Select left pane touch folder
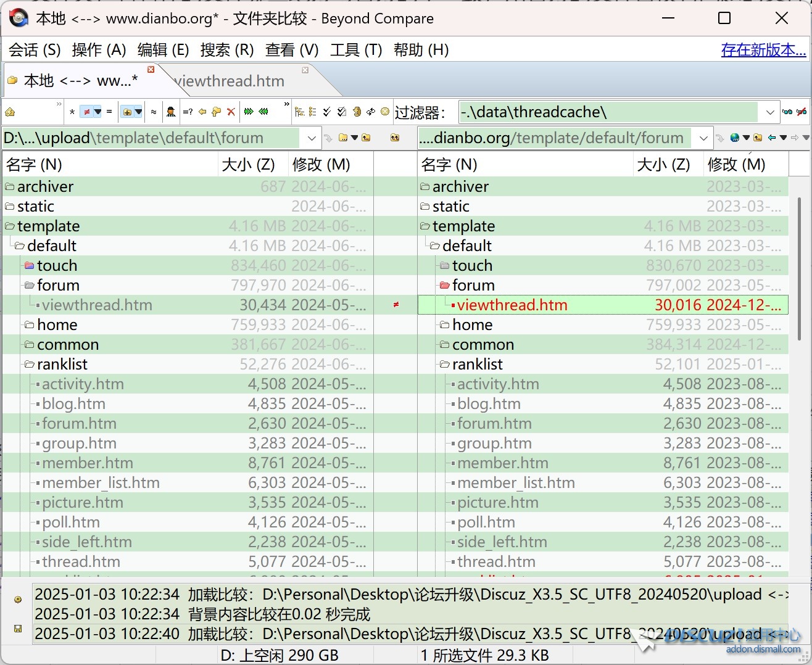This screenshot has height=665, width=812. pos(57,265)
